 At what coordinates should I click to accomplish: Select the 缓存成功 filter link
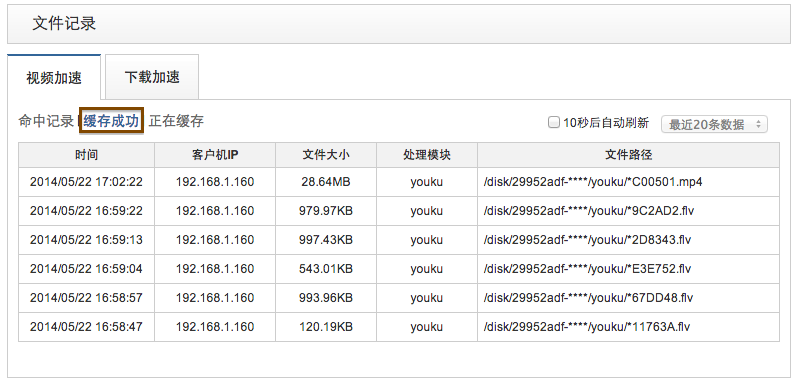click(111, 121)
